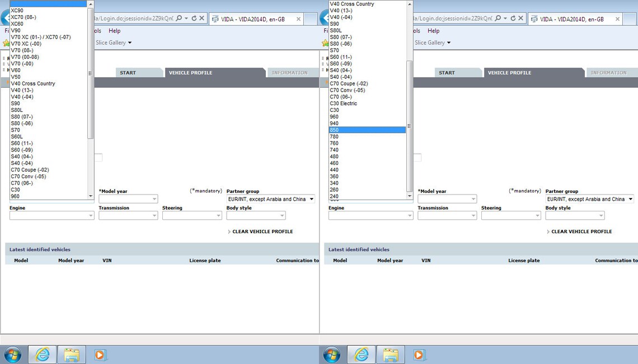Image resolution: width=638 pixels, height=364 pixels.
Task: Select XC90 from the model list
Action: (x=49, y=11)
